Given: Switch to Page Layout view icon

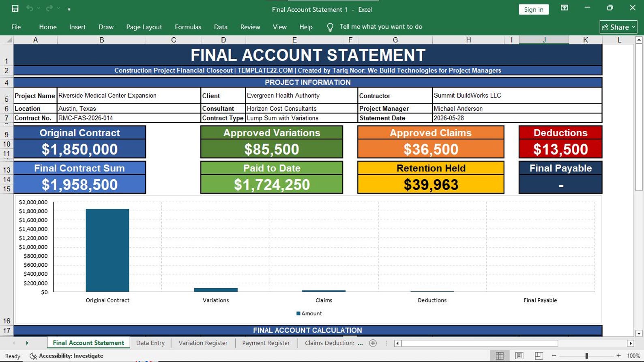Looking at the screenshot, I should click(x=519, y=356).
